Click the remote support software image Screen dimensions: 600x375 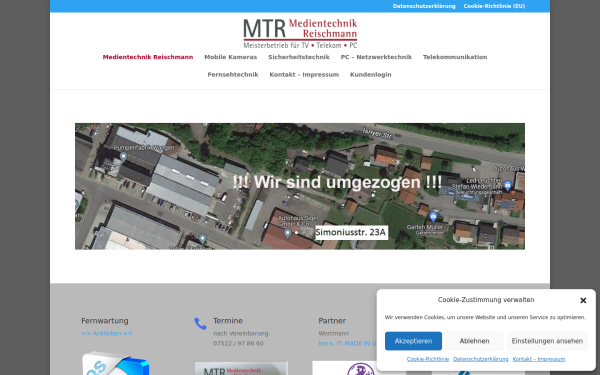pyautogui.click(x=115, y=363)
